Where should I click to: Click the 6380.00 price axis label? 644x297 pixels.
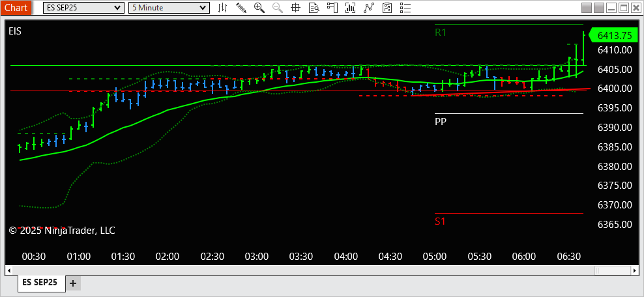615,167
